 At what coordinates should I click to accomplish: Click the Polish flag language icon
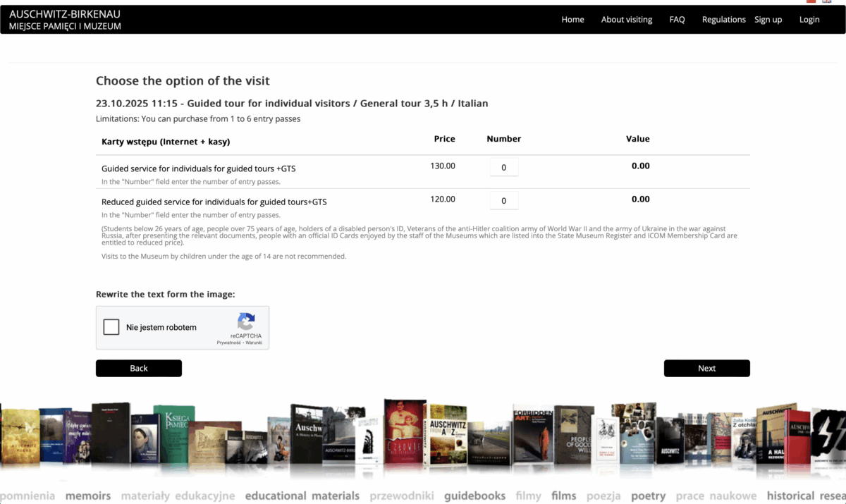tap(811, 1)
